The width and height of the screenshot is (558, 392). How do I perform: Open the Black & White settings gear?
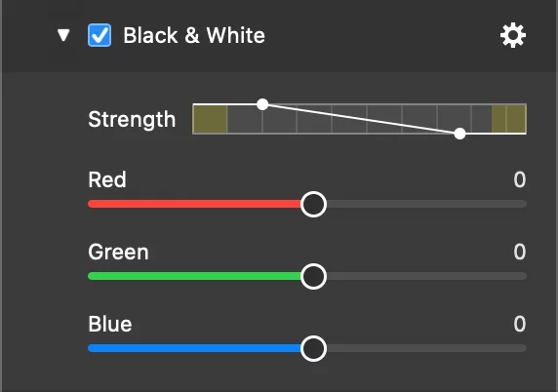click(513, 35)
